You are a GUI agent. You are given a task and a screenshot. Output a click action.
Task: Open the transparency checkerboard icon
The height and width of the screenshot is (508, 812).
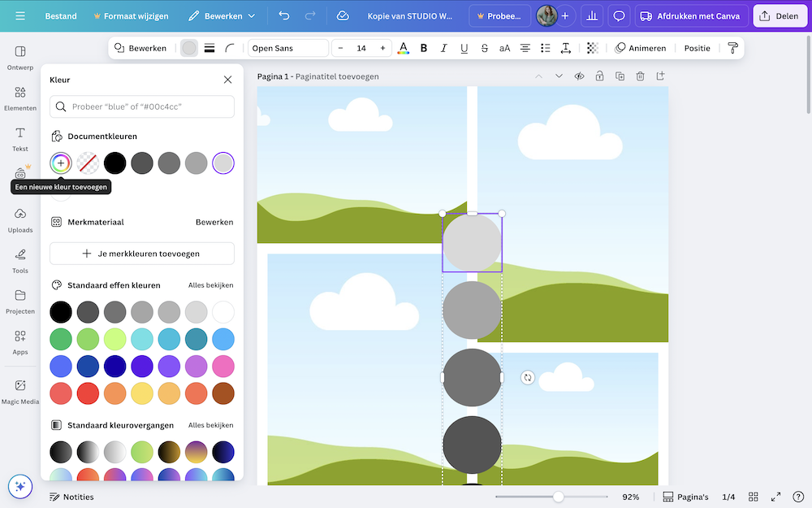(593, 48)
